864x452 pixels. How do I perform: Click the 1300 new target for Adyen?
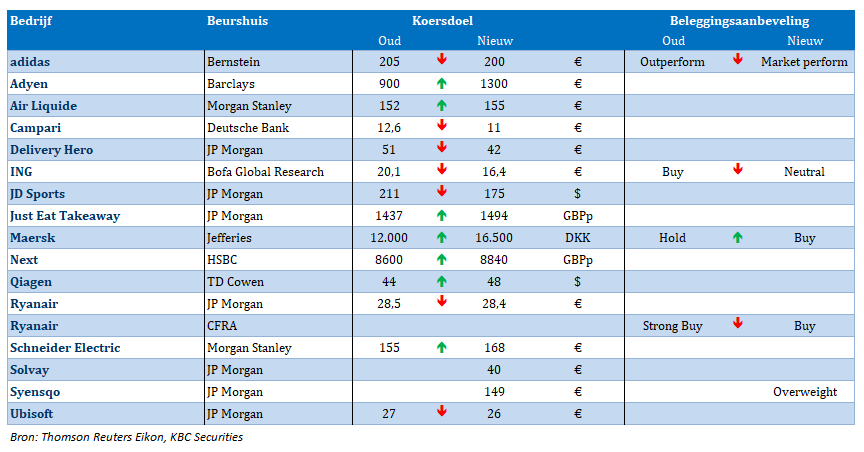(x=494, y=84)
